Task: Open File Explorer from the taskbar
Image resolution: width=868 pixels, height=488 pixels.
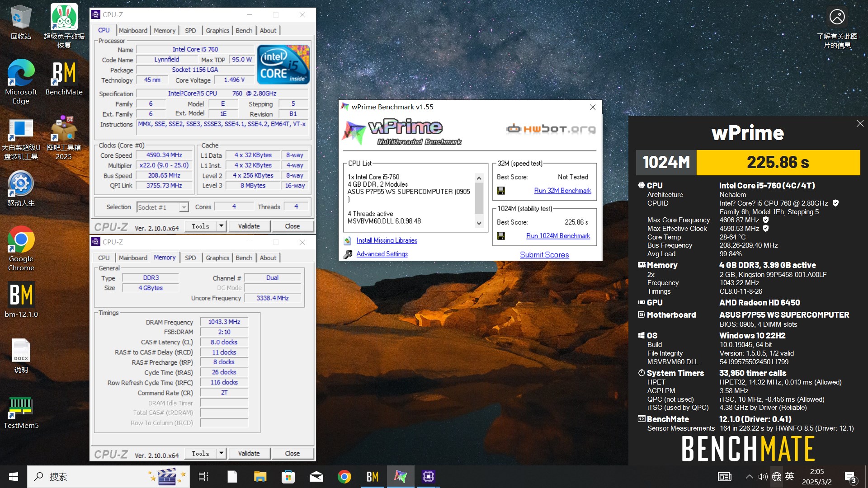Action: tap(260, 477)
